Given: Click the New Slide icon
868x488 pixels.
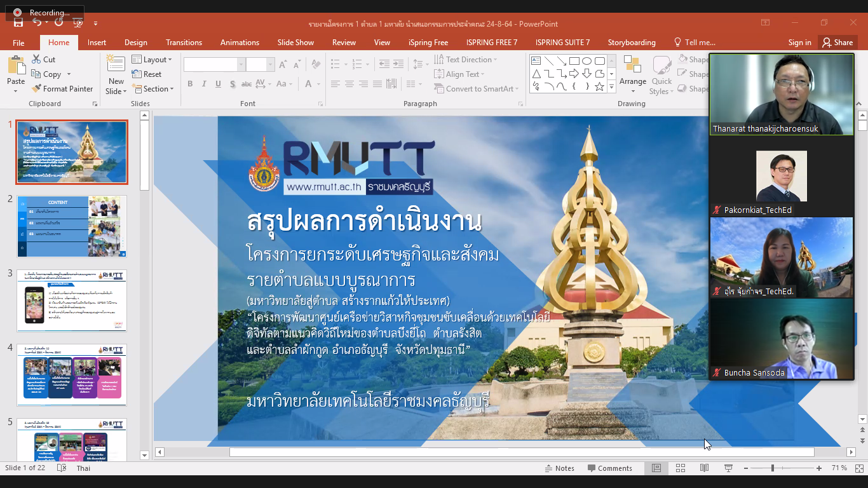Looking at the screenshot, I should pos(116,64).
